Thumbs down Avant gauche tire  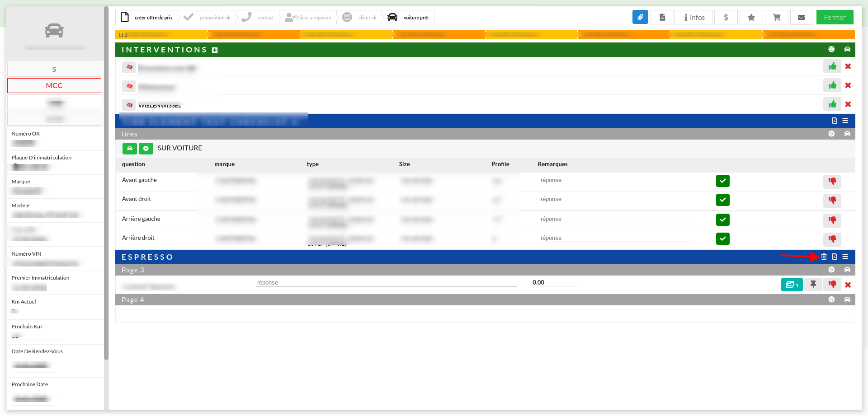click(832, 182)
